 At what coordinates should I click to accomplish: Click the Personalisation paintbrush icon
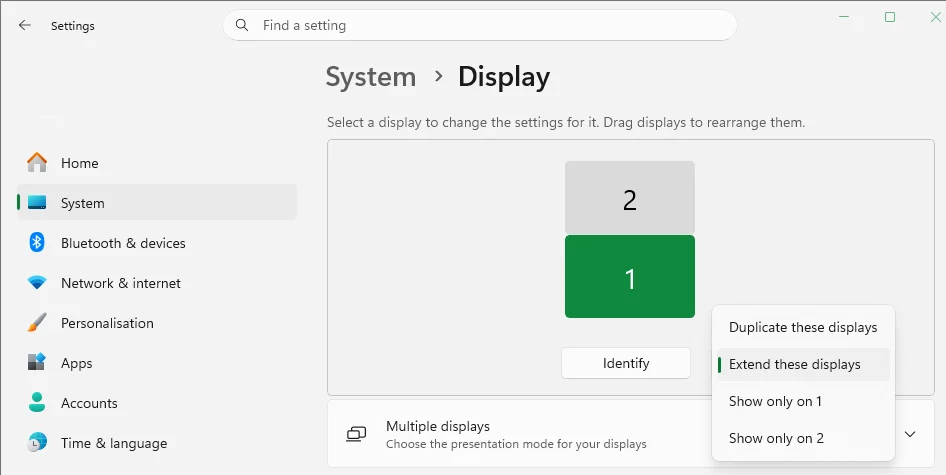37,323
